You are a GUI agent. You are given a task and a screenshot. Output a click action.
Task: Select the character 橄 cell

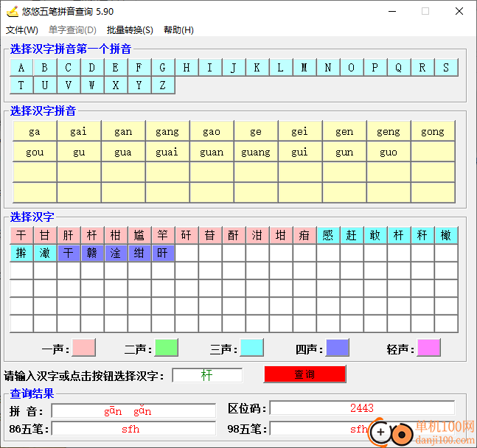(x=446, y=235)
